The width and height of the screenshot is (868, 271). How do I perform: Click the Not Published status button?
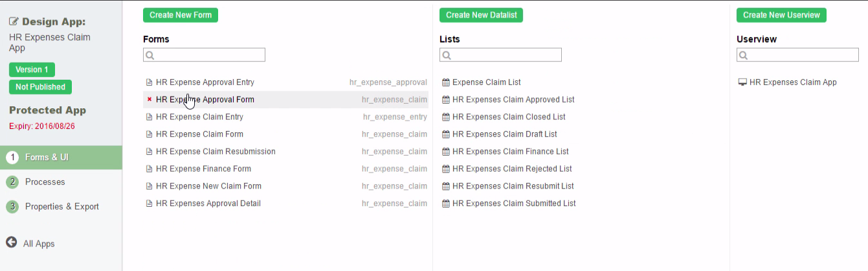pos(40,87)
